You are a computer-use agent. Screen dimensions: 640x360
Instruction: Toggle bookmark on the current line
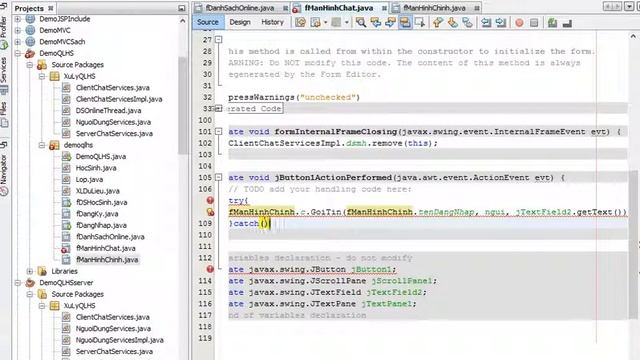click(x=467, y=22)
